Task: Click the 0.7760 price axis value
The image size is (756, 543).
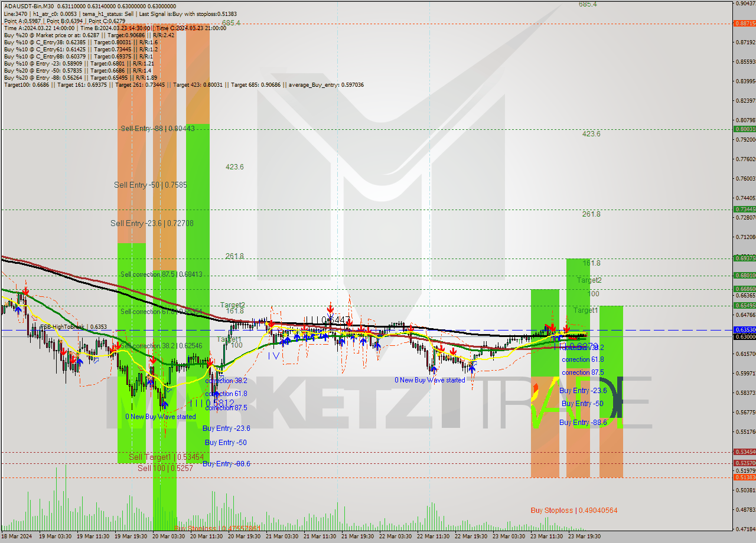Action: [745, 159]
